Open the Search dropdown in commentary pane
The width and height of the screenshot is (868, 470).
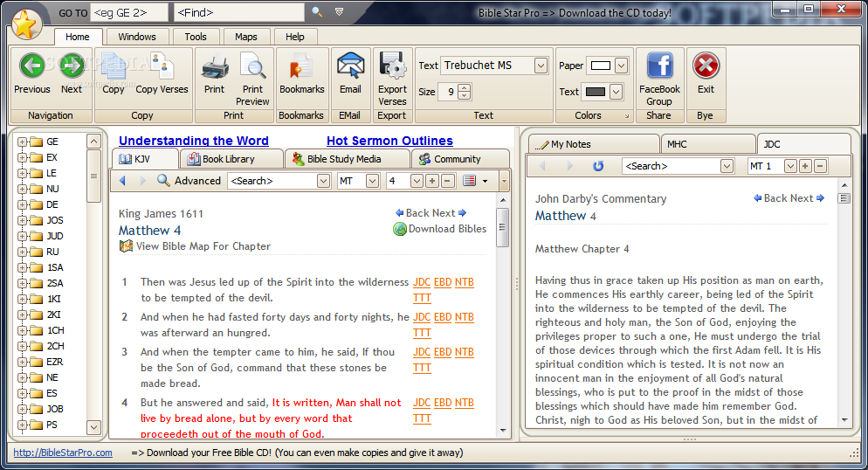click(x=727, y=166)
